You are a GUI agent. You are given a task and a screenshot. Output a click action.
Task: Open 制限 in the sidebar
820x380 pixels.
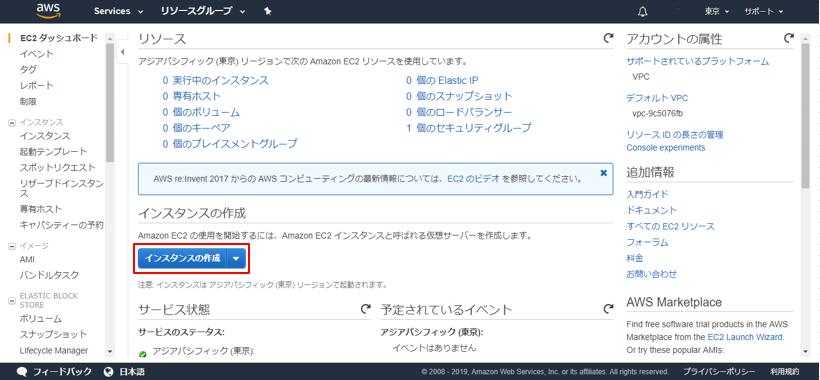28,101
